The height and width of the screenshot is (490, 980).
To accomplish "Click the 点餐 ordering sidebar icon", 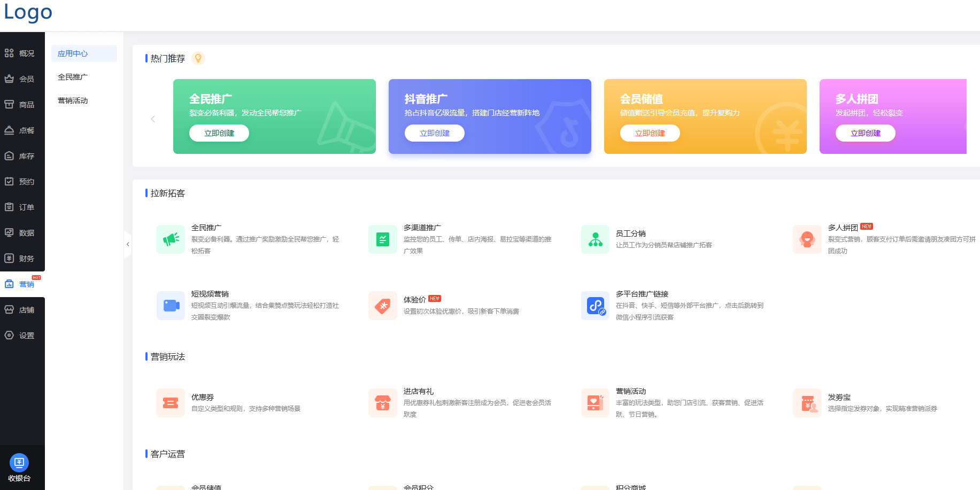I will point(22,130).
